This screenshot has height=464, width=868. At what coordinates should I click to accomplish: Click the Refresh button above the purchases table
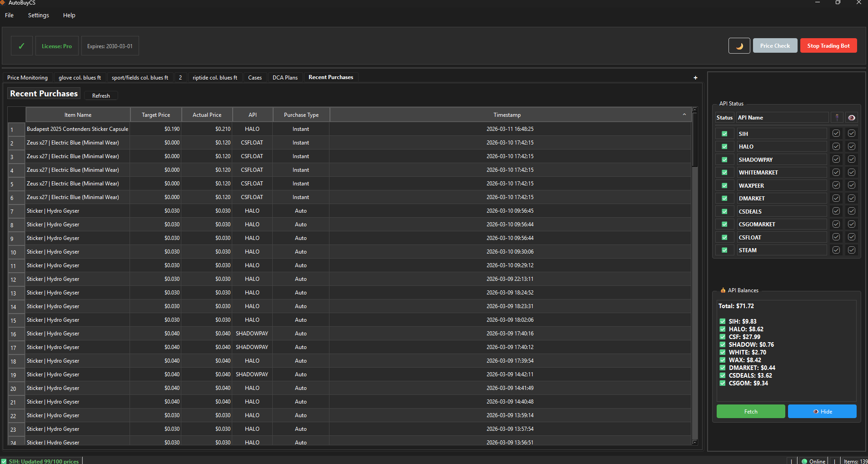(x=101, y=95)
